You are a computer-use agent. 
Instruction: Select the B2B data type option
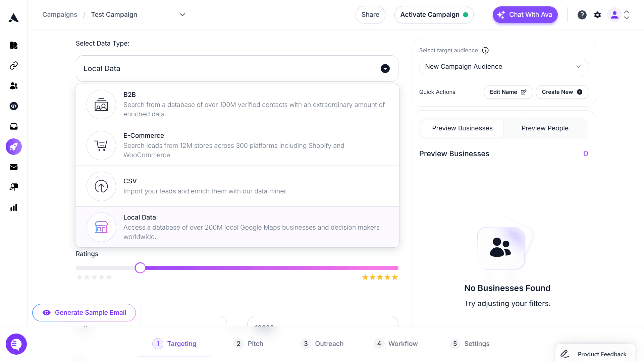tap(237, 104)
